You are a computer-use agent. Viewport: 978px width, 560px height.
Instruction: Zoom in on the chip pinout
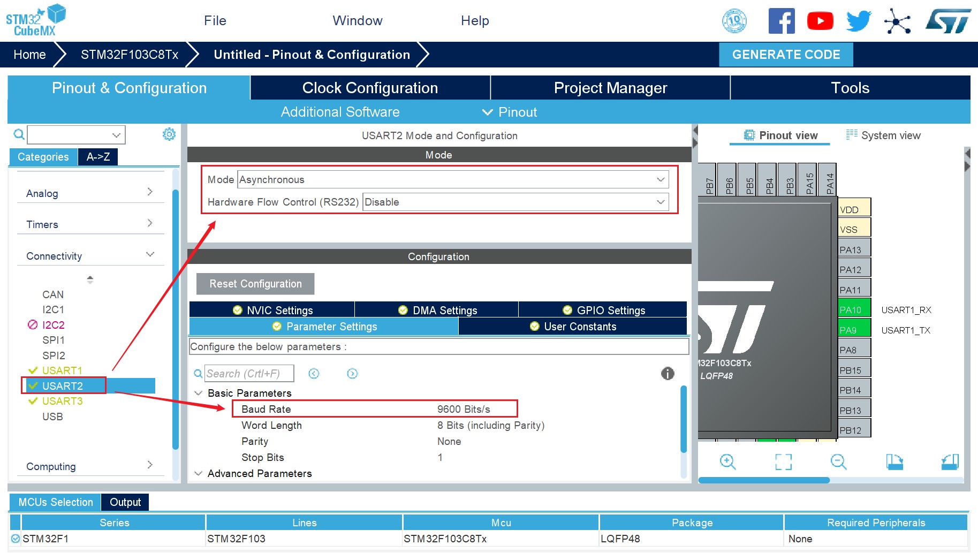click(728, 461)
